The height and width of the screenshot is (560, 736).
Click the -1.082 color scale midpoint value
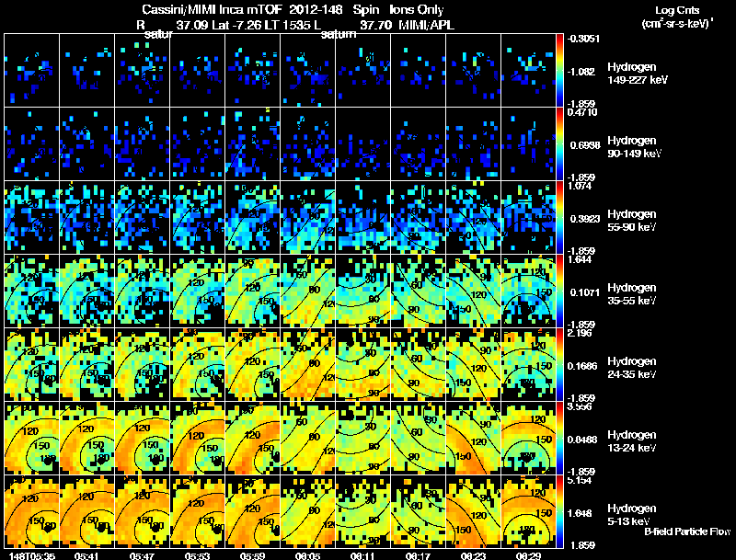[x=581, y=72]
